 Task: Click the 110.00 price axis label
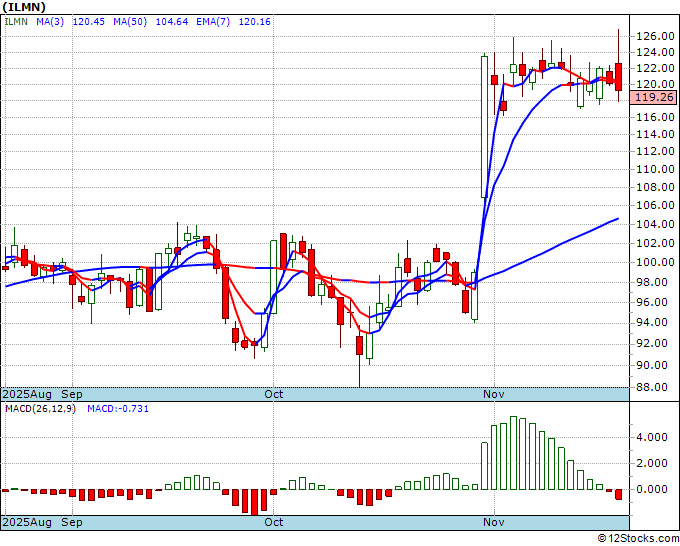click(x=655, y=169)
